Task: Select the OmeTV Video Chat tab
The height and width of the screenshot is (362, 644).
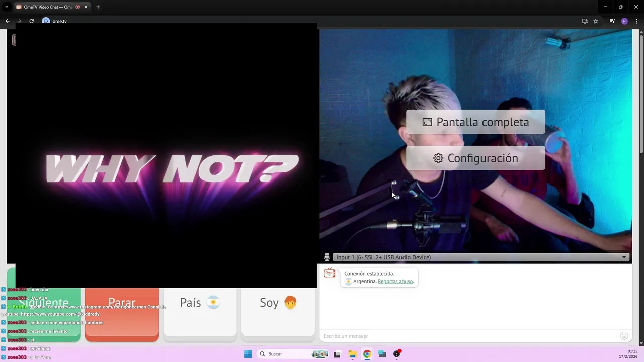Action: tap(51, 7)
